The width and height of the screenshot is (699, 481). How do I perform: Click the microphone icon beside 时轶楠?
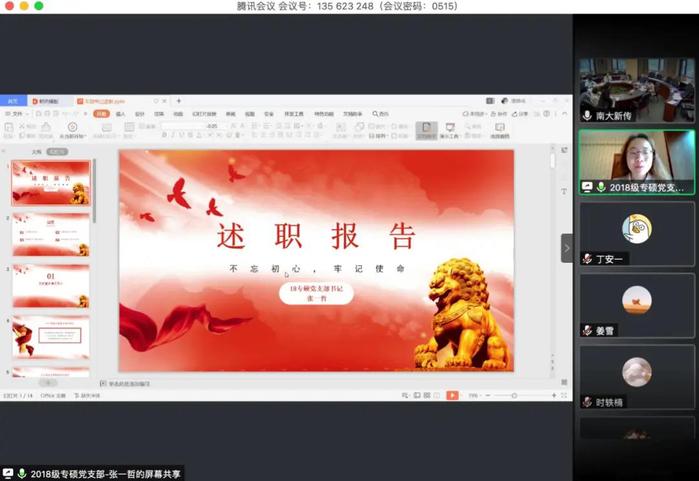click(x=587, y=402)
